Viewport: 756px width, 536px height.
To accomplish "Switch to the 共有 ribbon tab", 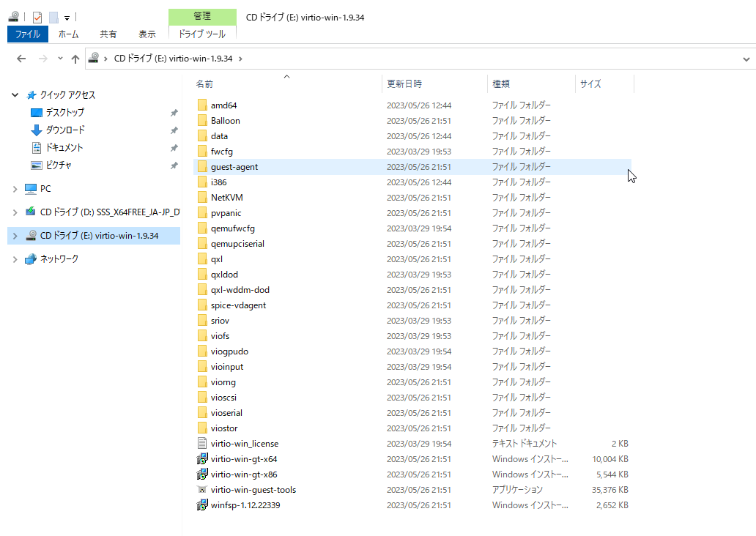I will point(108,34).
